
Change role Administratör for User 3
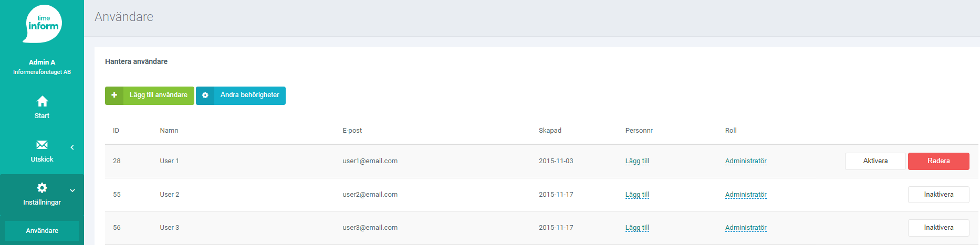click(x=746, y=228)
